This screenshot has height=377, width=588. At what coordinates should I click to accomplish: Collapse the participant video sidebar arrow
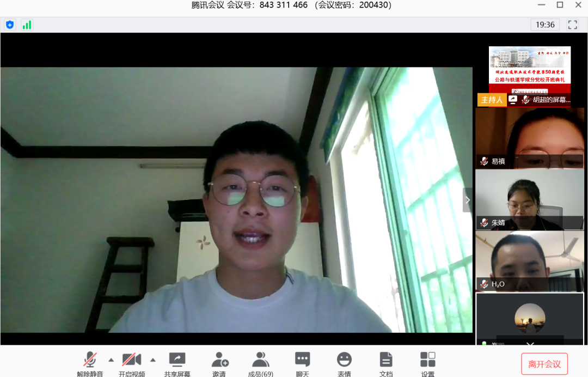pyautogui.click(x=467, y=200)
